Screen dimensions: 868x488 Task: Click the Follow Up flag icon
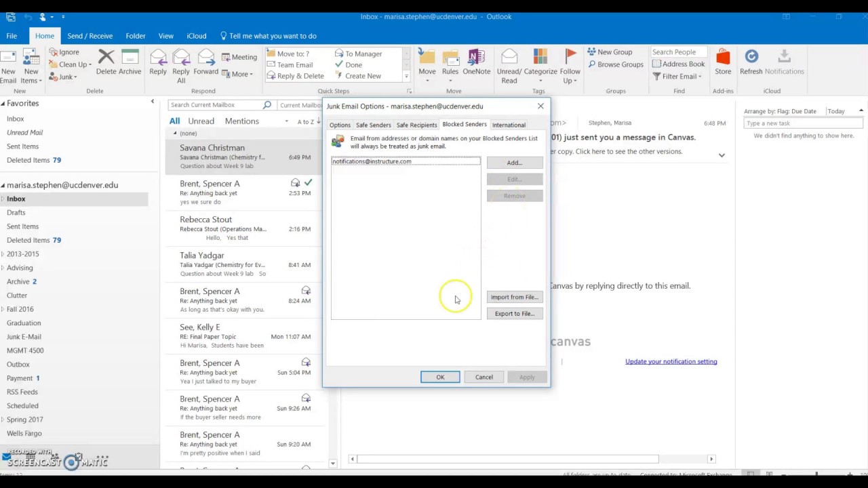570,66
